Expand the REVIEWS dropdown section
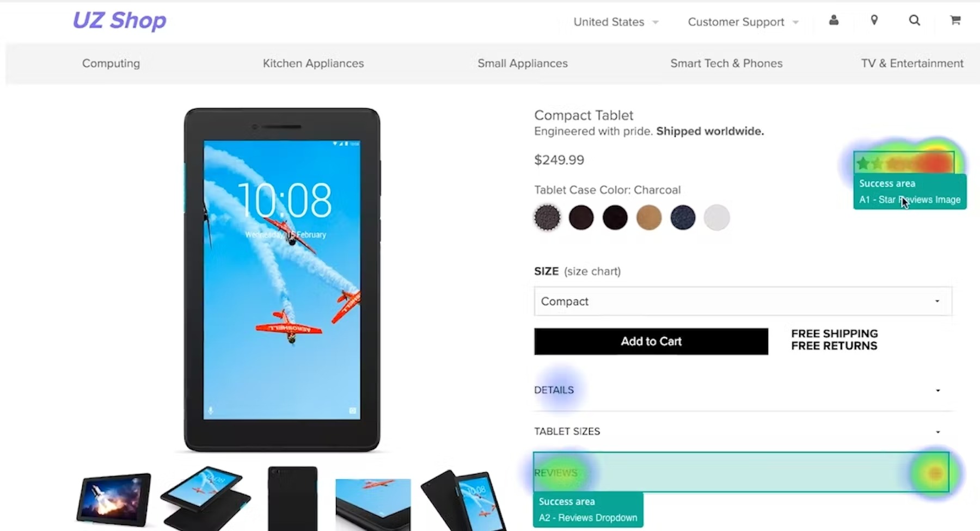Screen dimensions: 980x531 [x=741, y=472]
